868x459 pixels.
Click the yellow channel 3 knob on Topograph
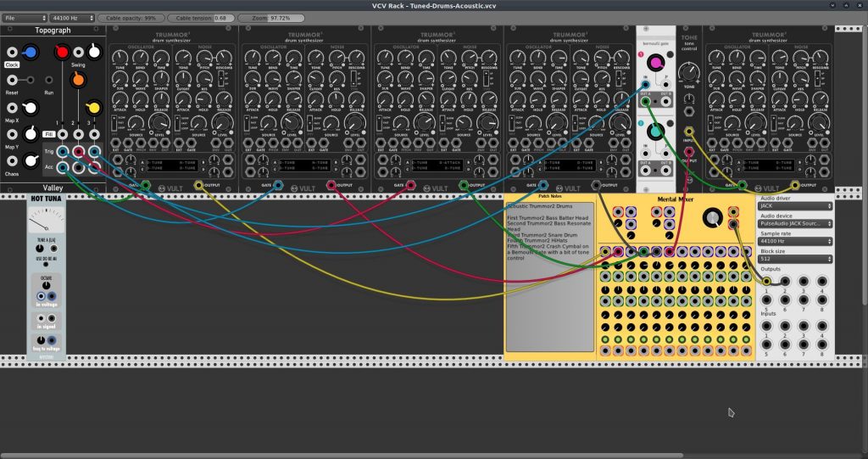tap(93, 108)
